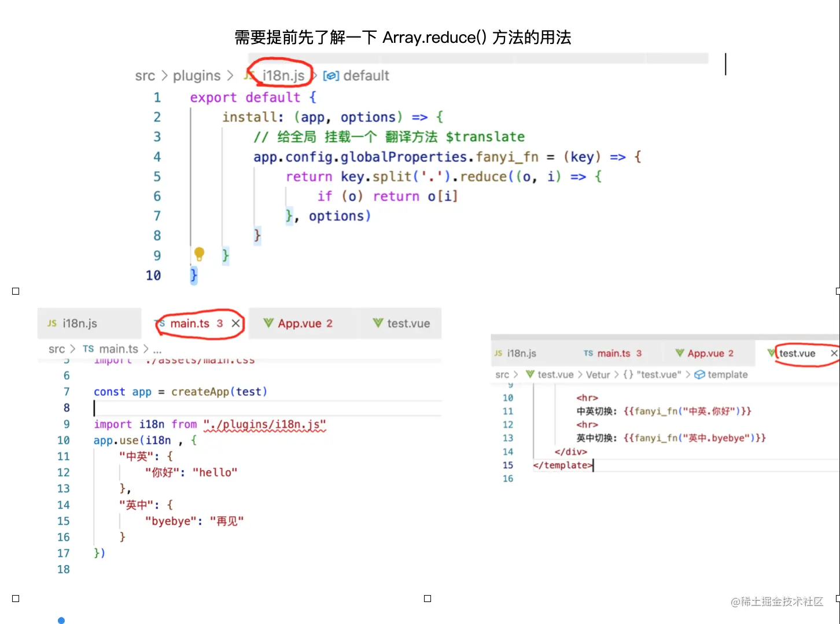Click the '</div>' line in test.vue

point(570,452)
